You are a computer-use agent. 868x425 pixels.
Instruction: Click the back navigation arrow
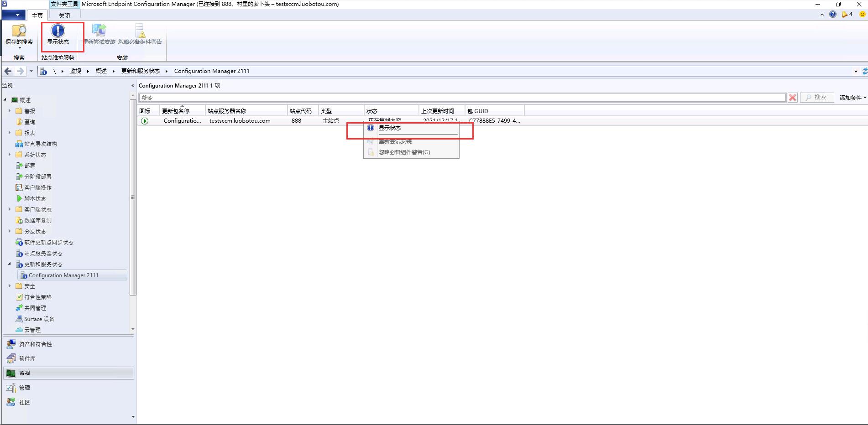click(x=8, y=71)
